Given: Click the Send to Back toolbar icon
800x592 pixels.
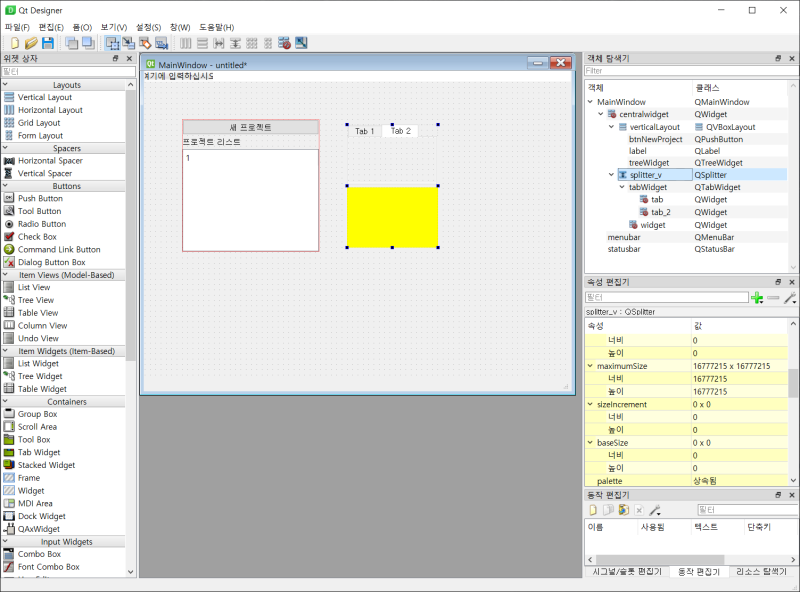Looking at the screenshot, I should [72, 43].
